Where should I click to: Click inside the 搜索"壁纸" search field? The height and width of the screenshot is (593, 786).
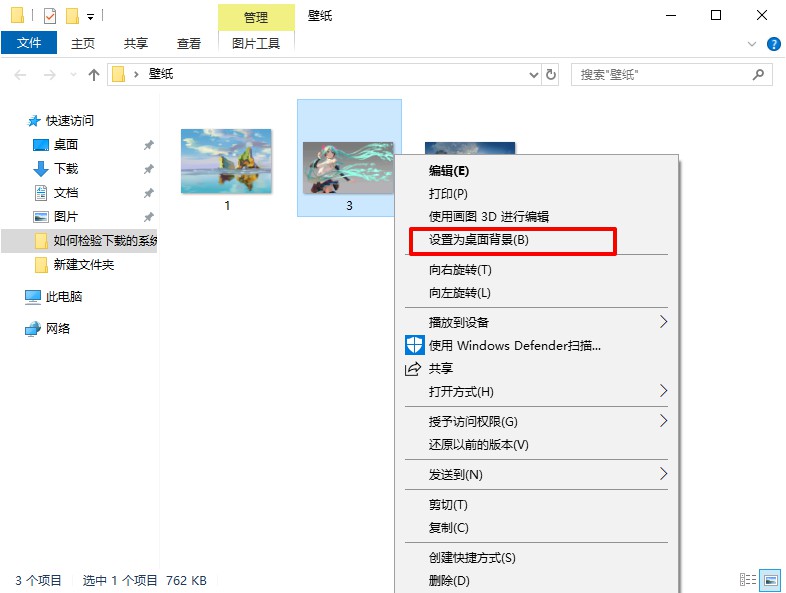pos(660,75)
